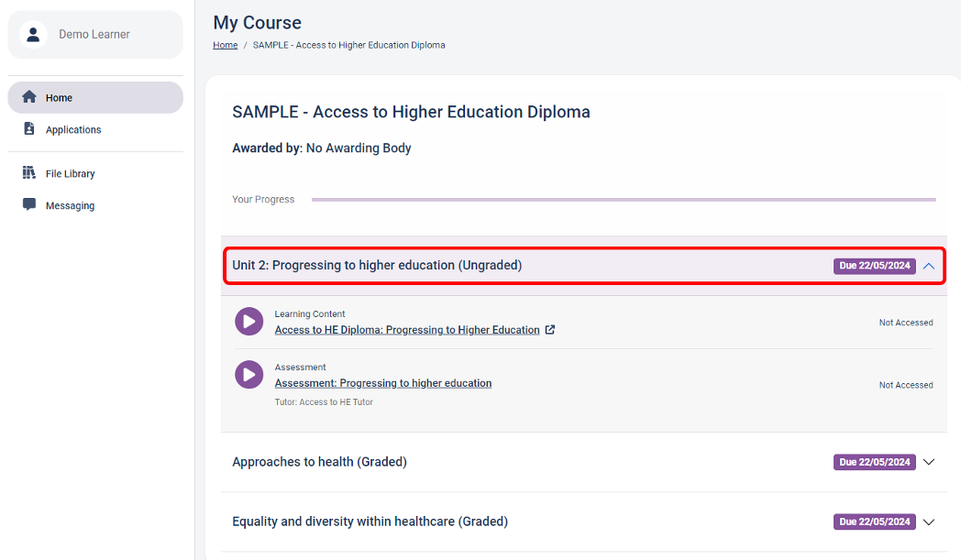Click the Demo Learner profile avatar icon

pyautogui.click(x=33, y=35)
